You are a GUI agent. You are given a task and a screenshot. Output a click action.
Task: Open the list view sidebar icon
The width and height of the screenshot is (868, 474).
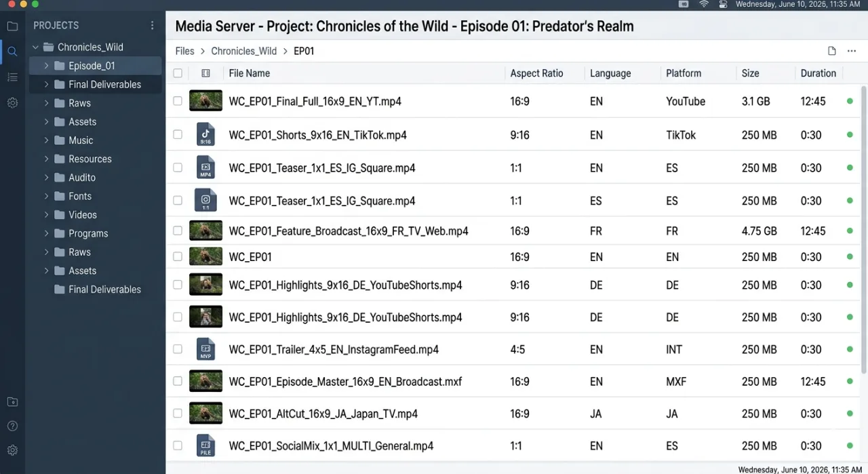tap(12, 77)
